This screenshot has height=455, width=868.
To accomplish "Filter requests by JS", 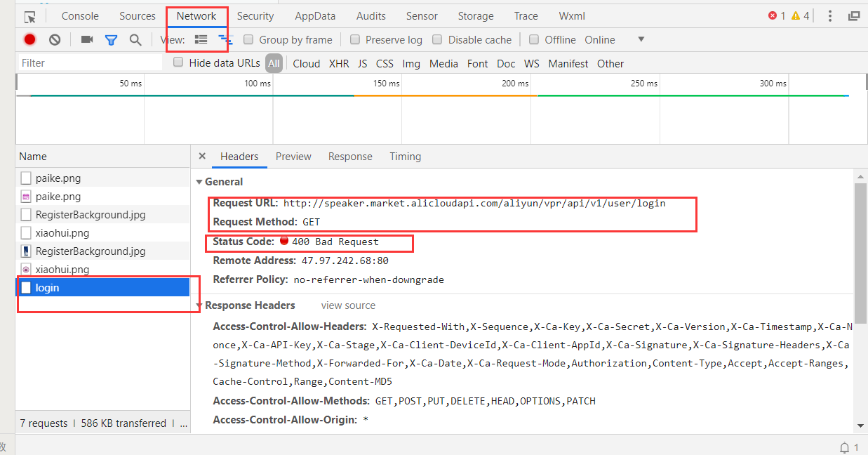I will click(362, 63).
